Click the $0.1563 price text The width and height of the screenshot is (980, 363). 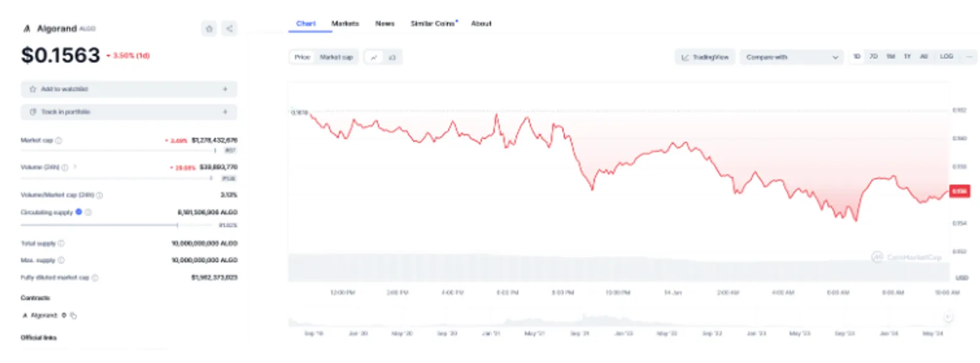pyautogui.click(x=61, y=56)
